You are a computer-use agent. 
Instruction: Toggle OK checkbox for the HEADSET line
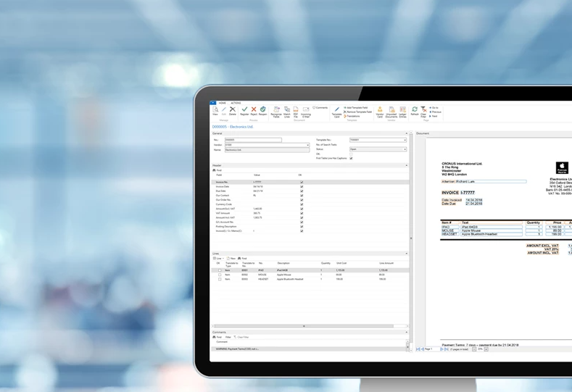pos(220,279)
